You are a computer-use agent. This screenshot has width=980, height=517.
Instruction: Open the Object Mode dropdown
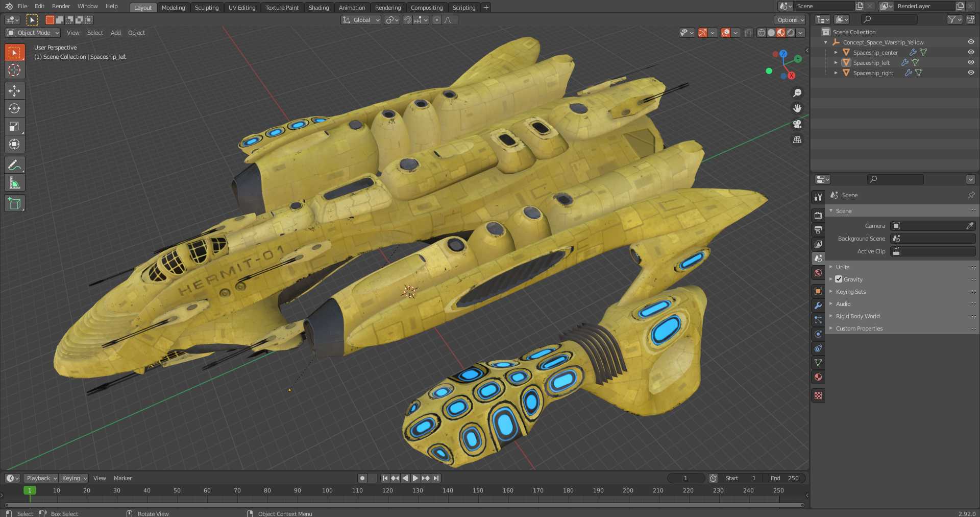click(33, 33)
